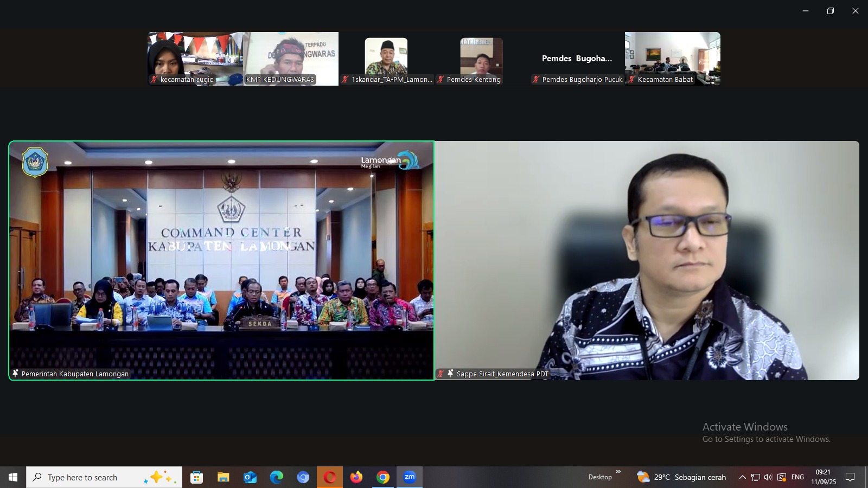The width and height of the screenshot is (868, 488).
Task: Open Opera browser from taskbar
Action: [330, 477]
